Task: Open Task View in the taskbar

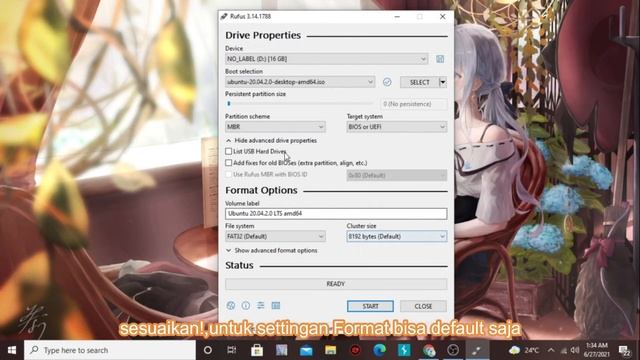Action: [232, 350]
